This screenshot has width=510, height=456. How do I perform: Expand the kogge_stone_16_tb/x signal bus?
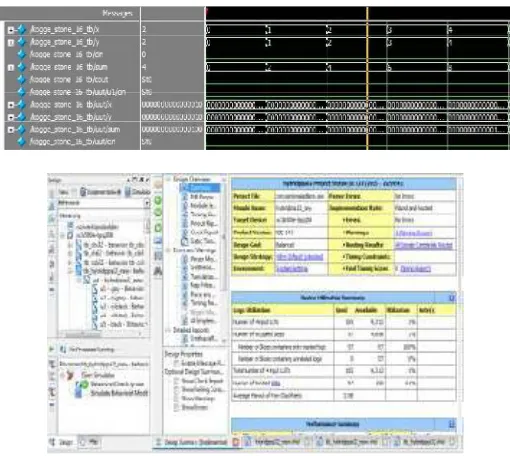click(11, 30)
